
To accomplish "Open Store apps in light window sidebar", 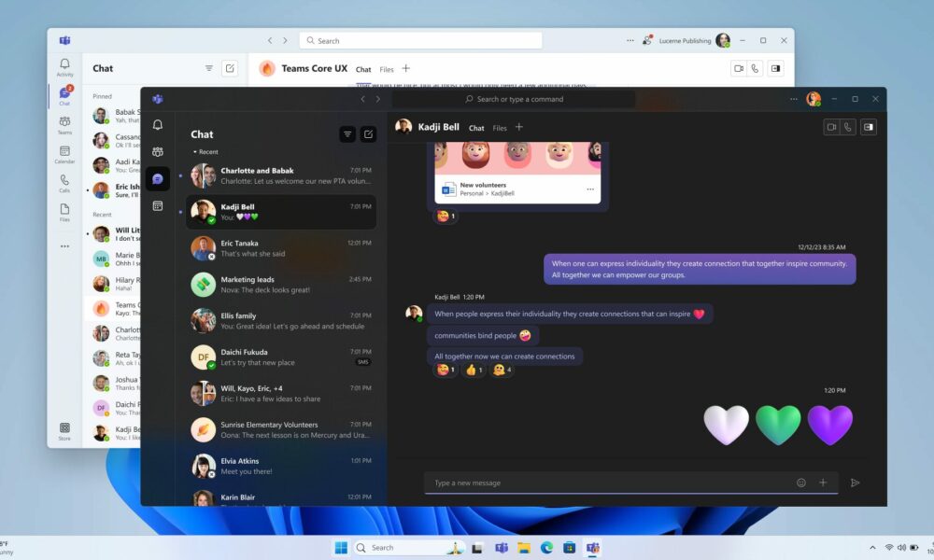I will click(65, 431).
